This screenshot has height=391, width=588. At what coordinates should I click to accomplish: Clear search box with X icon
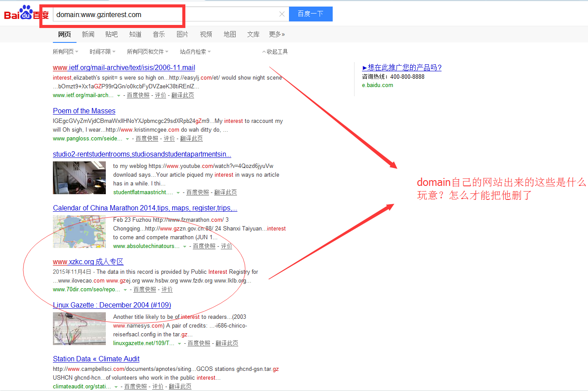282,14
